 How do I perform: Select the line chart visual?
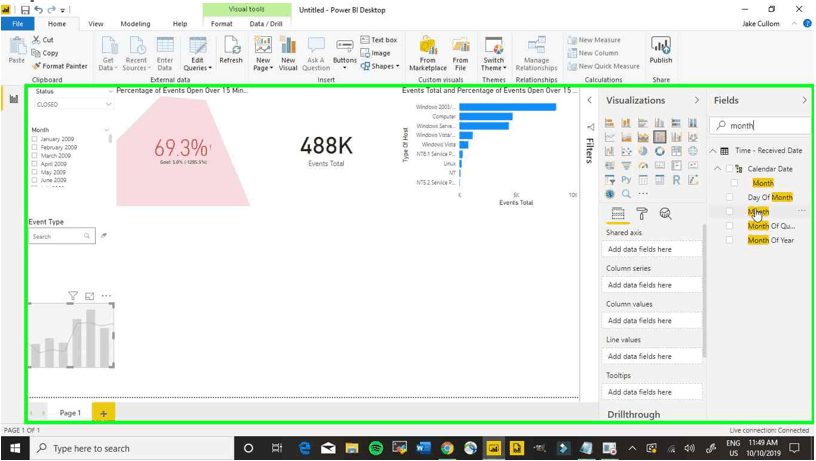click(609, 137)
